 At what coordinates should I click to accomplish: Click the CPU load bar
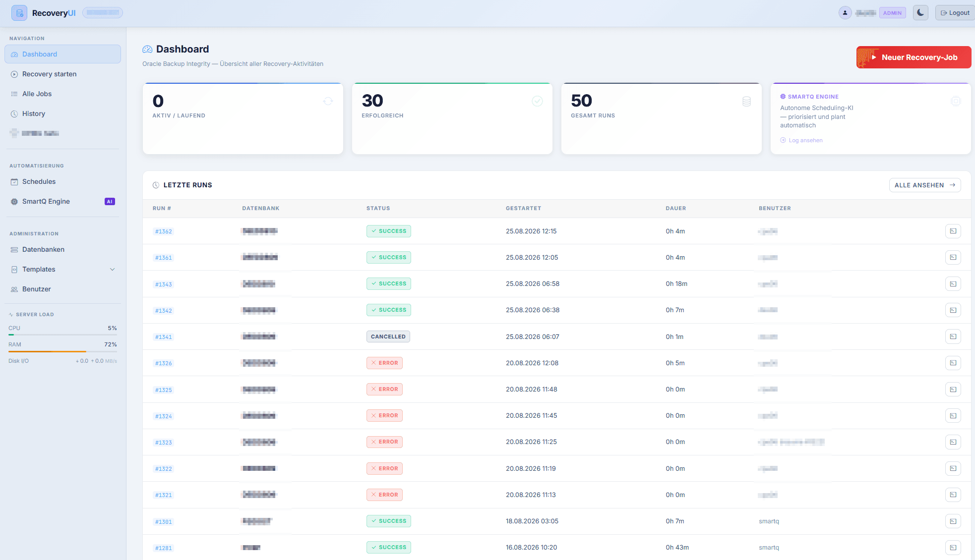(x=62, y=335)
